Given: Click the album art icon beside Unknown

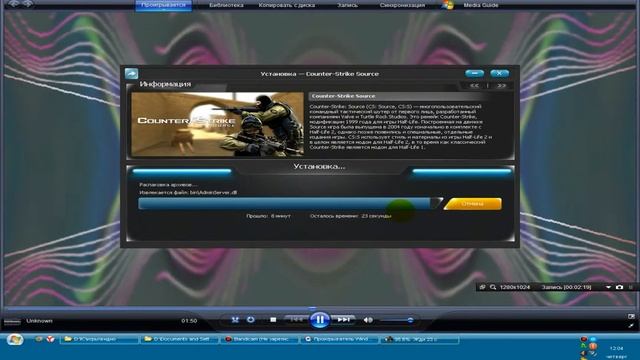Looking at the screenshot, I should (12, 322).
